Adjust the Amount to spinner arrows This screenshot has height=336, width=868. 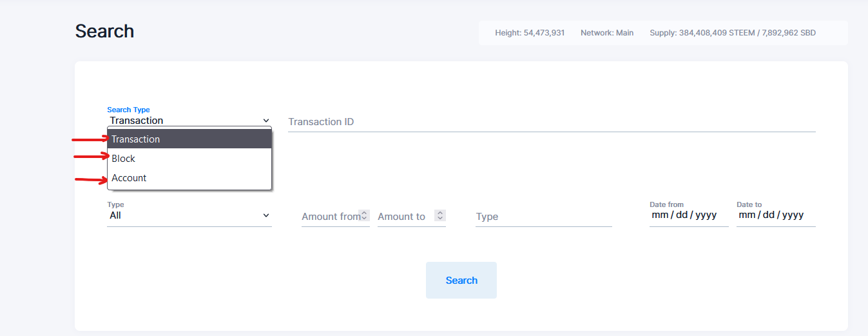coord(440,215)
